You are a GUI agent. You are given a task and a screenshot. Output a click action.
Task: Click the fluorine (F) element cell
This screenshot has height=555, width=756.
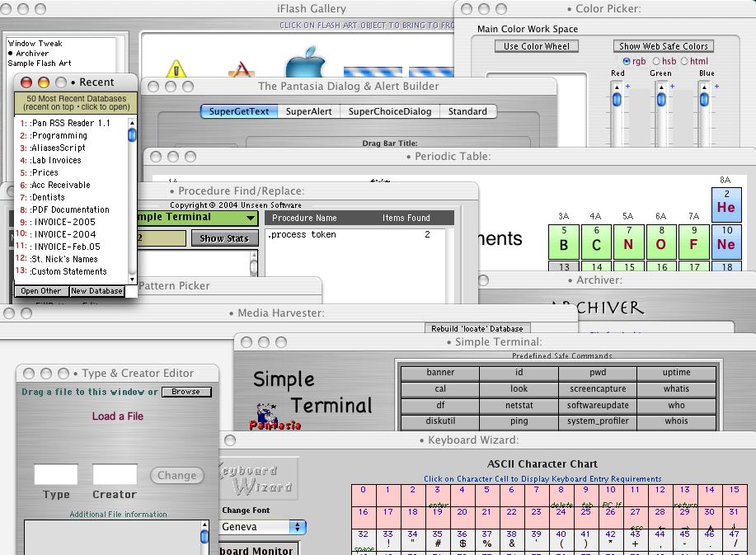[694, 242]
